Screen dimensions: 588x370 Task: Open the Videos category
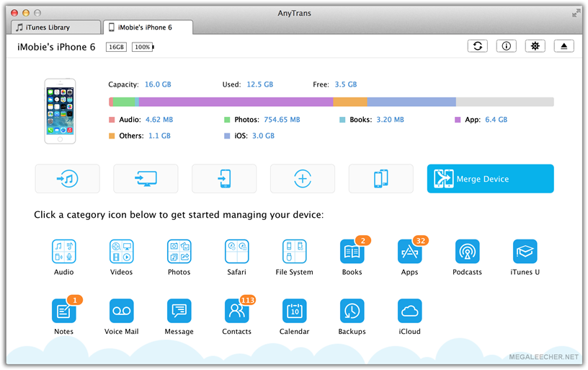pos(122,252)
